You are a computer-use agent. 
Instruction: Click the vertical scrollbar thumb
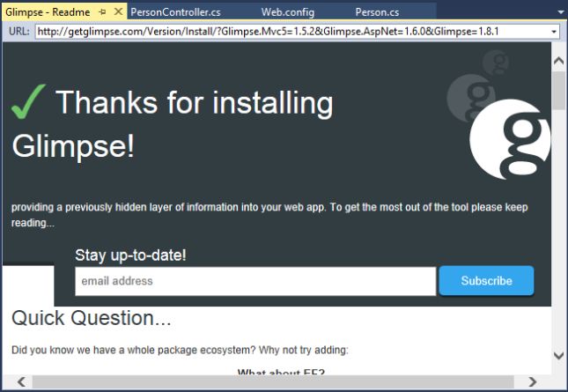[x=559, y=91]
